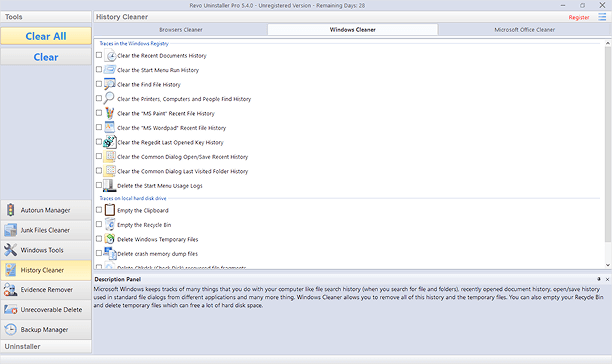Image resolution: width=612 pixels, height=364 pixels.
Task: Click the scrollbar up arrow in the list
Action: 608,43
